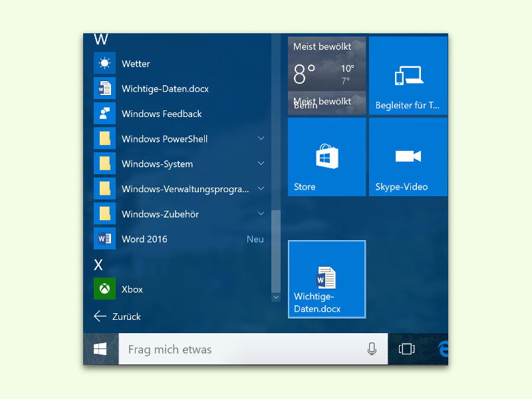This screenshot has width=532, height=399.
Task: Expand the Windows PowerShell folder chevron
Action: tap(261, 138)
